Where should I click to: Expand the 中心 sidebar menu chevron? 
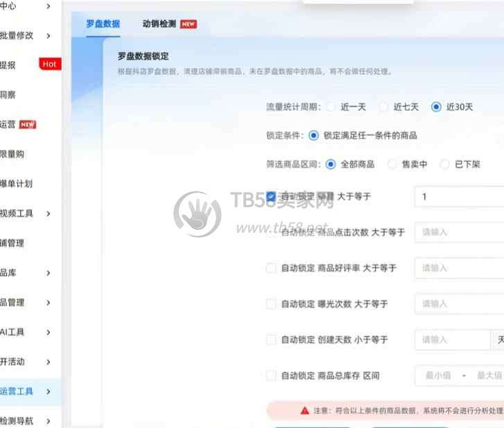tap(49, 6)
